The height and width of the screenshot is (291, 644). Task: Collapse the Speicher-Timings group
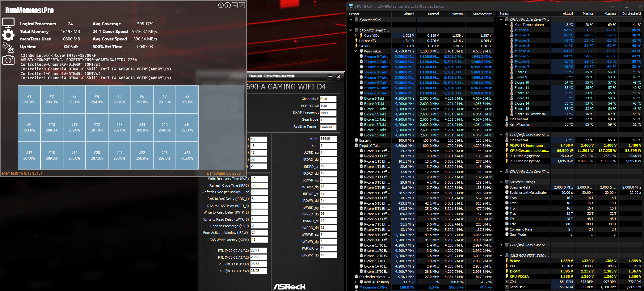click(x=501, y=182)
